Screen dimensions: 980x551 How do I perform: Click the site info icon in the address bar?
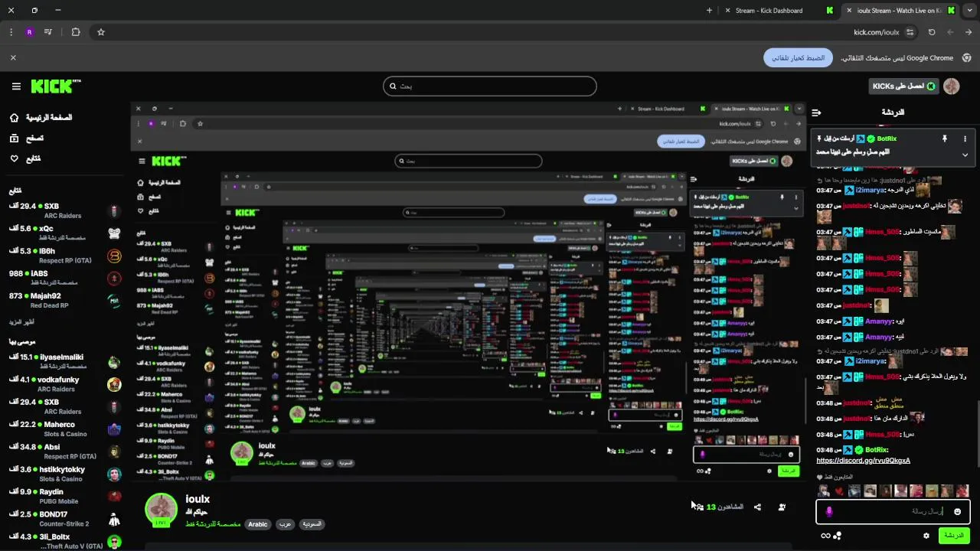click(x=910, y=32)
